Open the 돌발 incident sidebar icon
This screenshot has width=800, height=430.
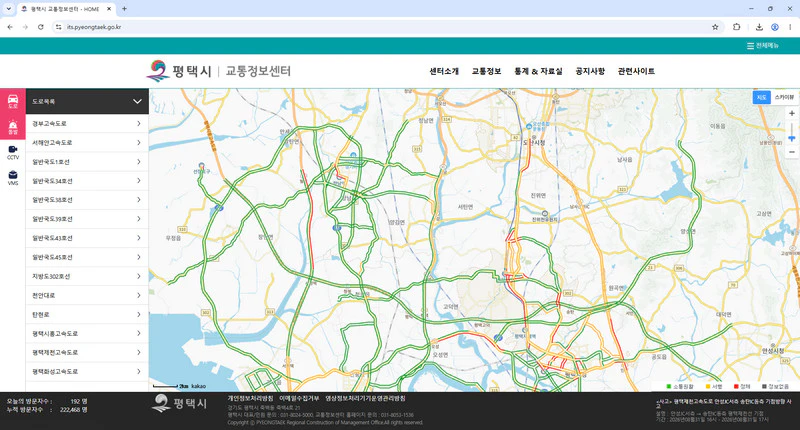[13, 127]
